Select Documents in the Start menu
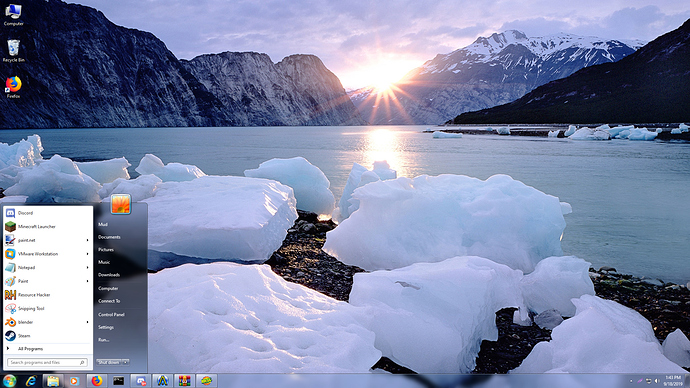 point(109,237)
